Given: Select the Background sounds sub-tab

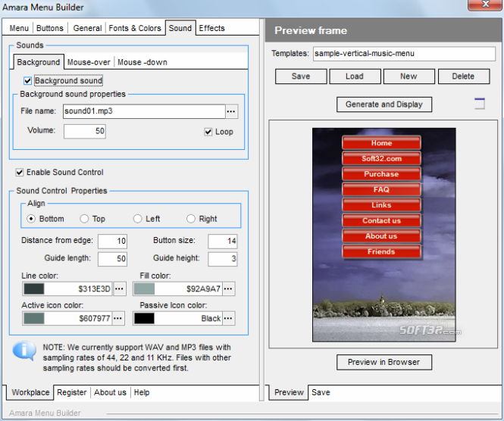Looking at the screenshot, I should point(39,62).
